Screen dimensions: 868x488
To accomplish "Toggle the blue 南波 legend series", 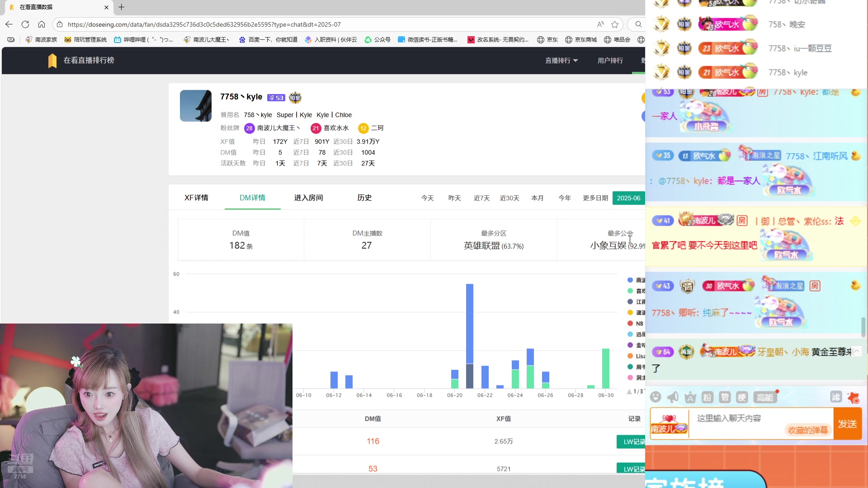I will [x=637, y=280].
